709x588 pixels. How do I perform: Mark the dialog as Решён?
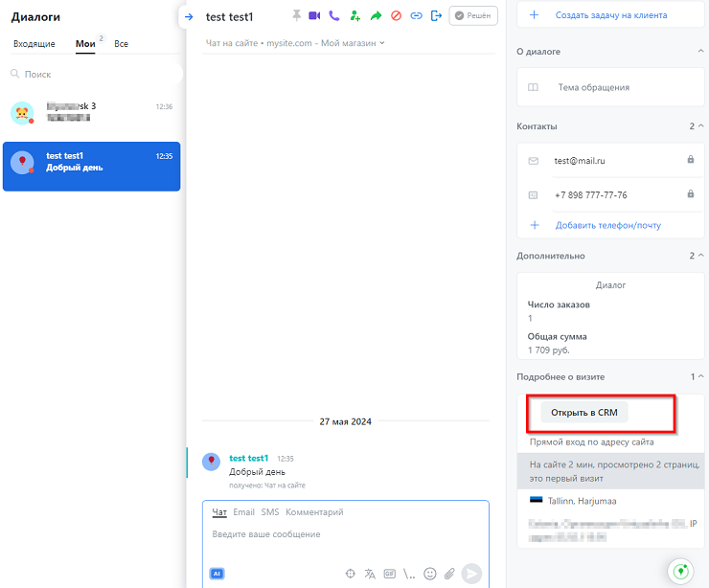pos(473,16)
